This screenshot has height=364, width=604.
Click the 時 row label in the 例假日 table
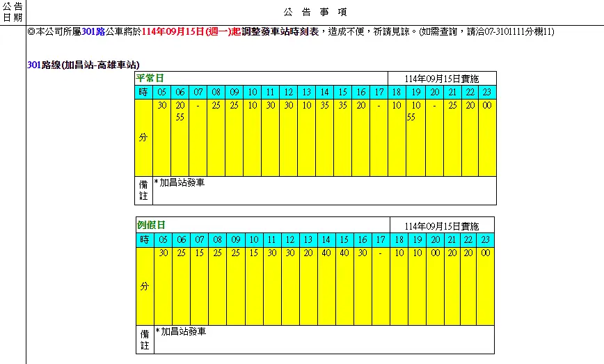click(144, 240)
